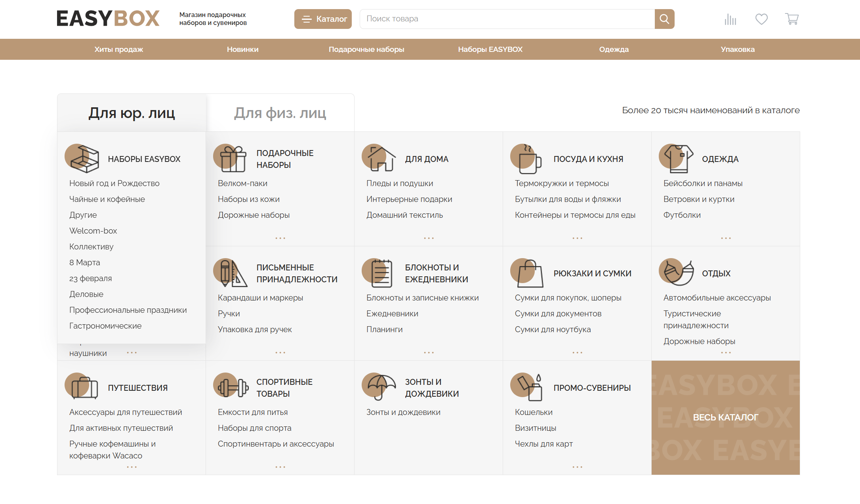
Task: Open the favorites heart icon
Action: [761, 19]
